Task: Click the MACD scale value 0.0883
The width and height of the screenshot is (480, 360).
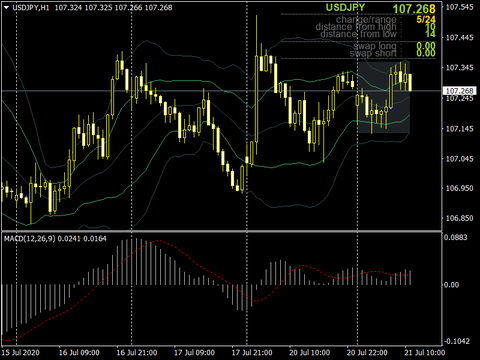Action: (x=456, y=237)
